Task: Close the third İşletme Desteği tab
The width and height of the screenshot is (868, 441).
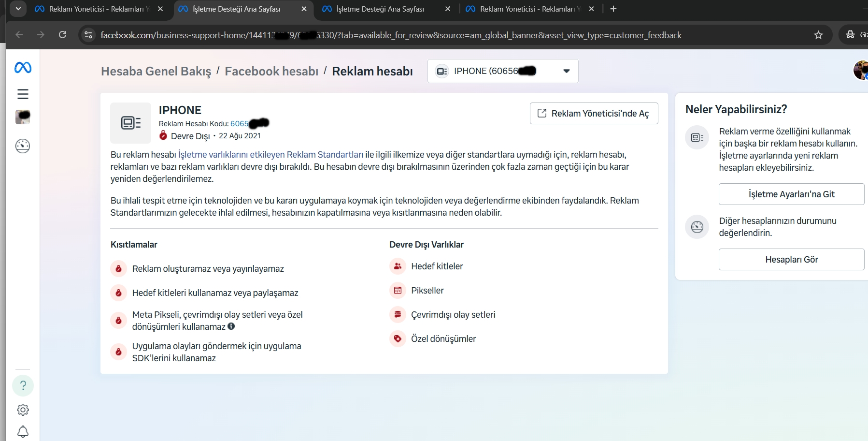Action: pyautogui.click(x=448, y=9)
